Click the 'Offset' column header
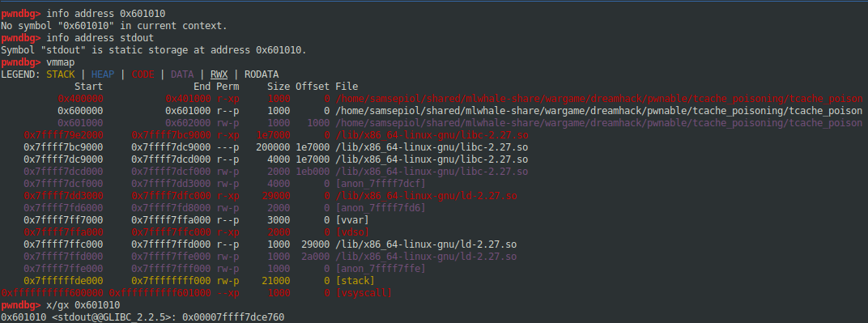868x323 pixels. pyautogui.click(x=313, y=87)
